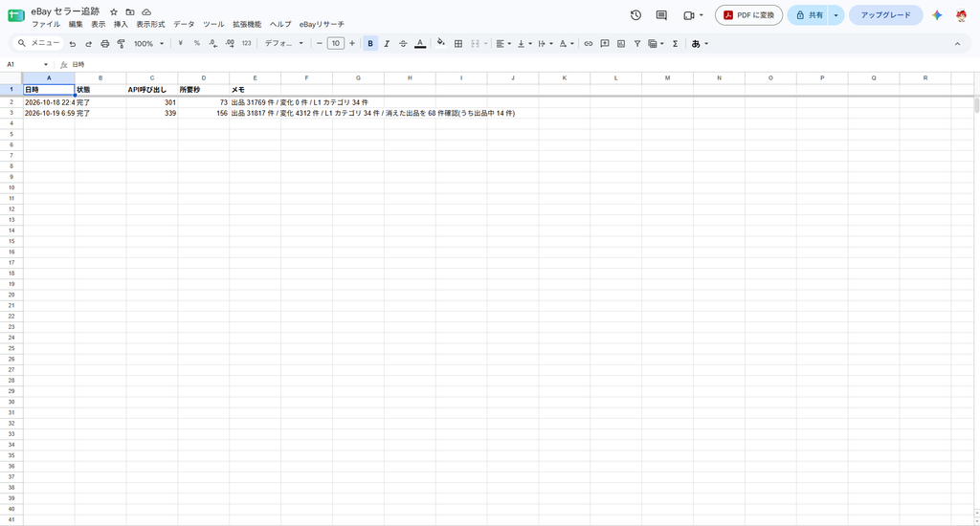980x526 pixels.
Task: Toggle bold formatting
Action: pyautogui.click(x=370, y=44)
